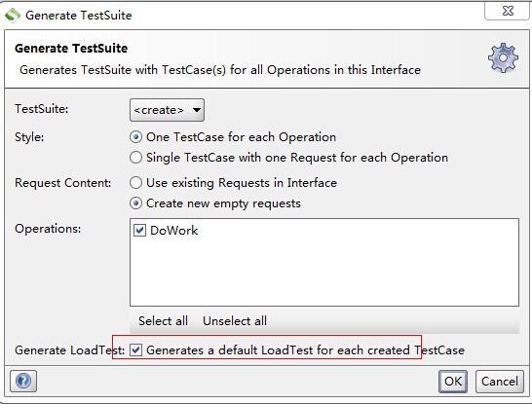This screenshot has height=404, width=532.
Task: Click the gear icon in dialog header
Action: [503, 58]
